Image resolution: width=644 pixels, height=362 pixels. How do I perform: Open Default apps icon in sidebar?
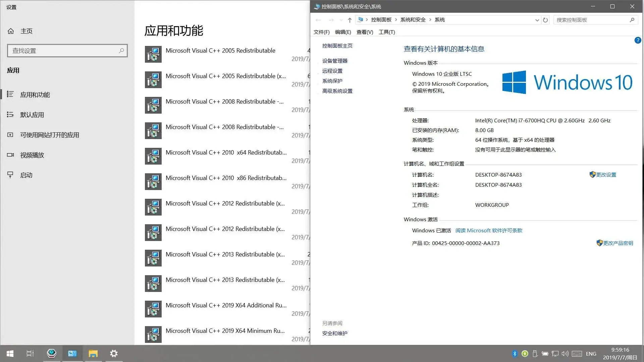pyautogui.click(x=10, y=115)
